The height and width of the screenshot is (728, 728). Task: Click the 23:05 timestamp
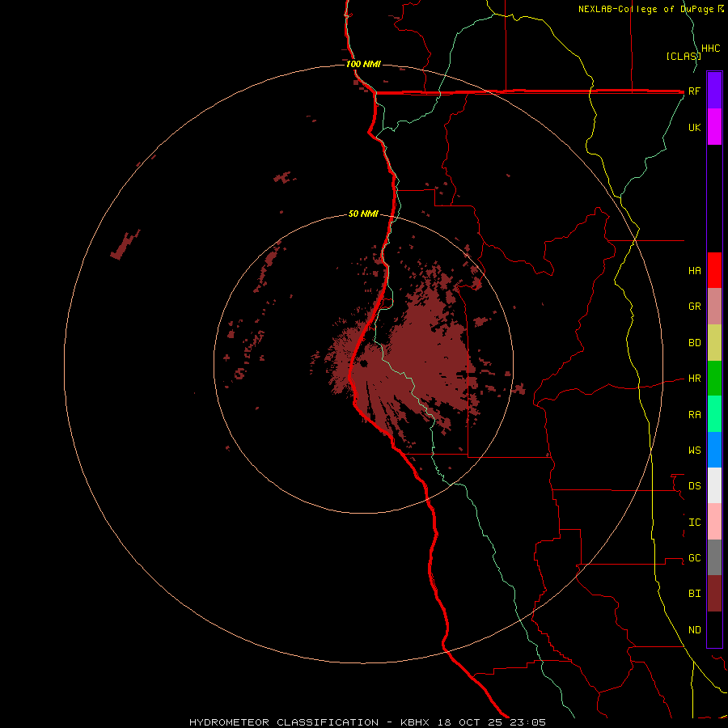click(527, 722)
